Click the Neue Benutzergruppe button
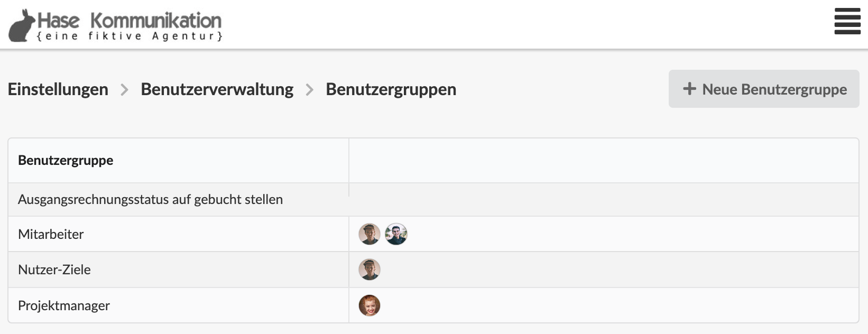Screen dimensions: 868x334 pyautogui.click(x=764, y=89)
